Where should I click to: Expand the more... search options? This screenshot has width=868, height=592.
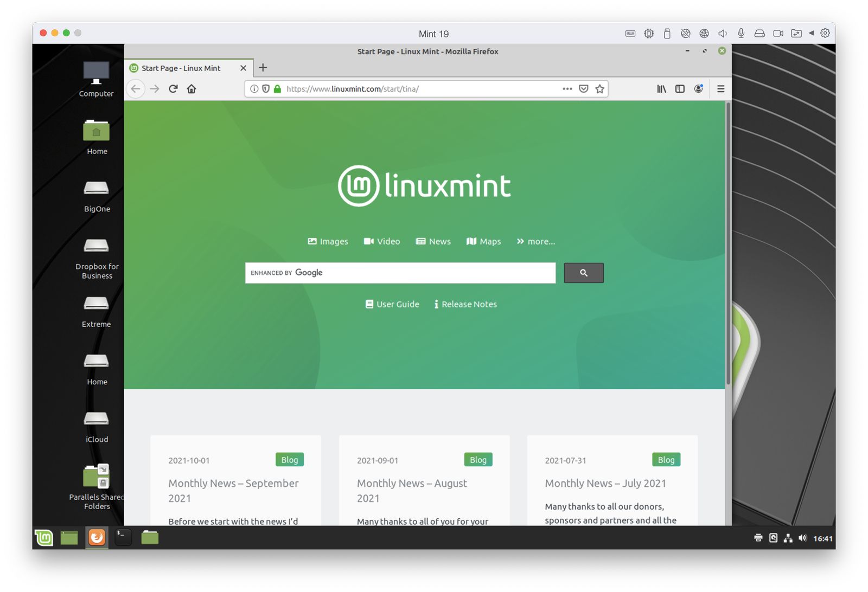[x=536, y=241]
